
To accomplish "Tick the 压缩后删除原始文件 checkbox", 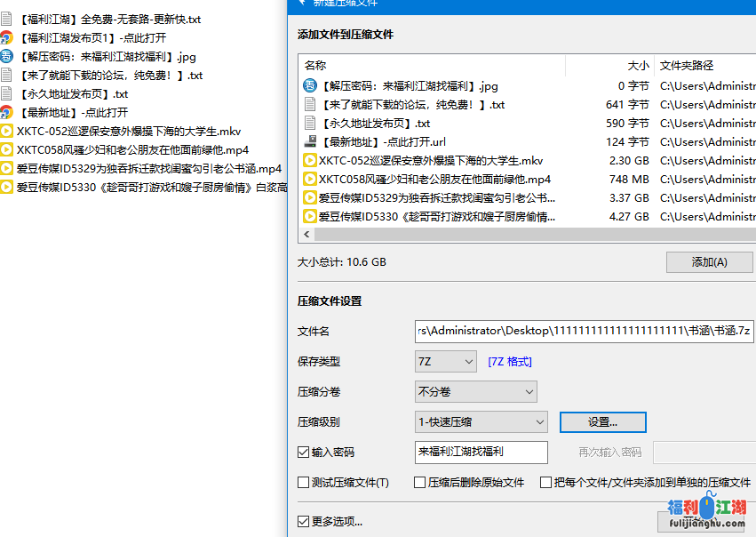I will [420, 483].
